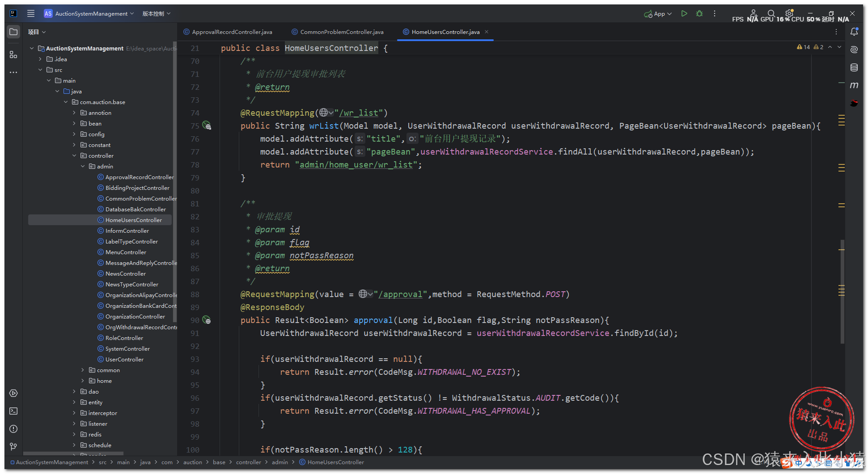Expand the redis package
The width and height of the screenshot is (868, 474).
click(x=74, y=434)
